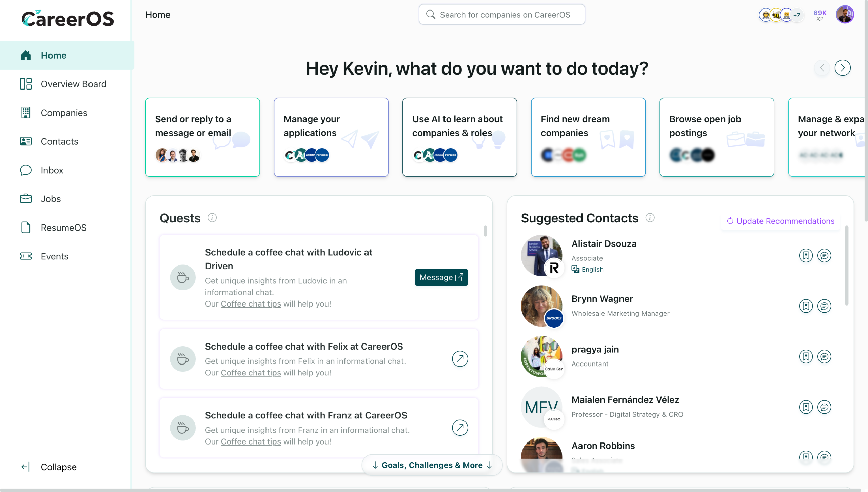Message Brynn Wagner via chat icon
This screenshot has width=868, height=492.
(824, 306)
